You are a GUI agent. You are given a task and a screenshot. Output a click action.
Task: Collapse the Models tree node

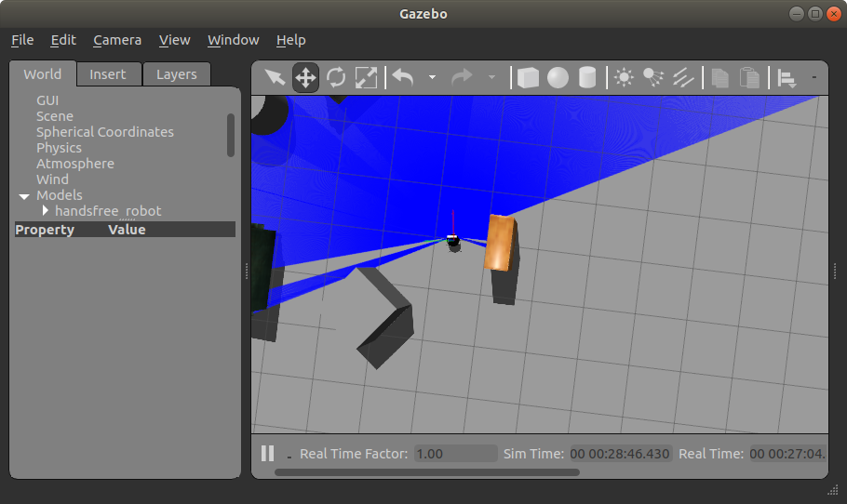coord(24,196)
